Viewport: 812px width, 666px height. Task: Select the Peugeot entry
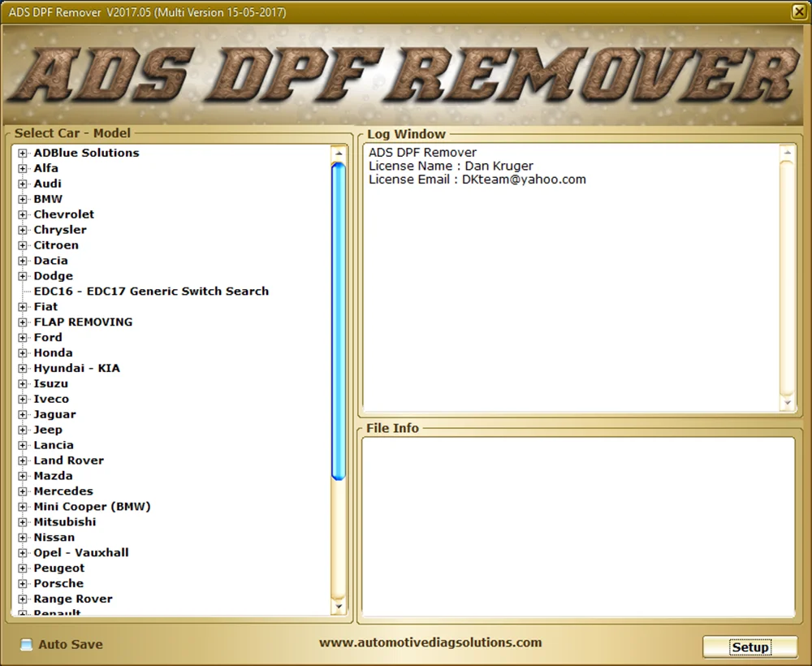pyautogui.click(x=59, y=568)
